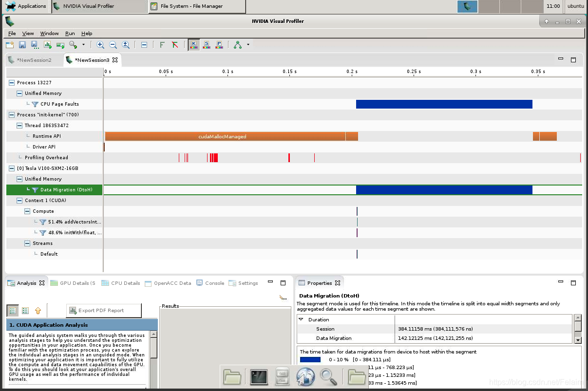Switch to the OpenACC Details tab

pos(168,283)
